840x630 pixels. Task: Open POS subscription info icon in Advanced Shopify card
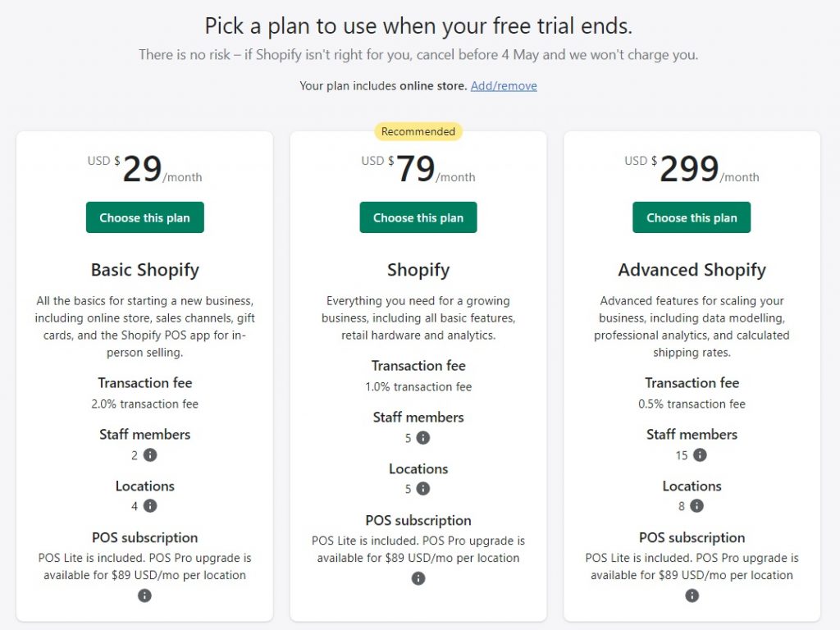pyautogui.click(x=692, y=596)
